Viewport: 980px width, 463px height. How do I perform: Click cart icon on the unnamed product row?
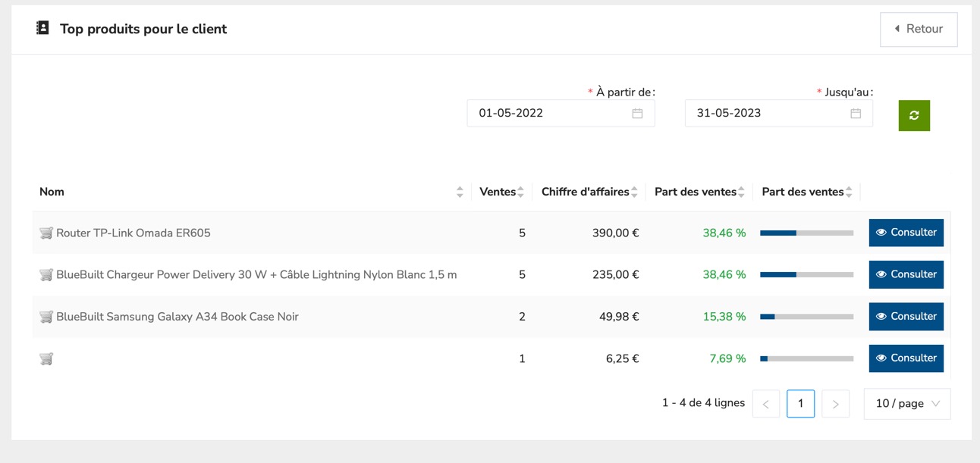pos(46,359)
